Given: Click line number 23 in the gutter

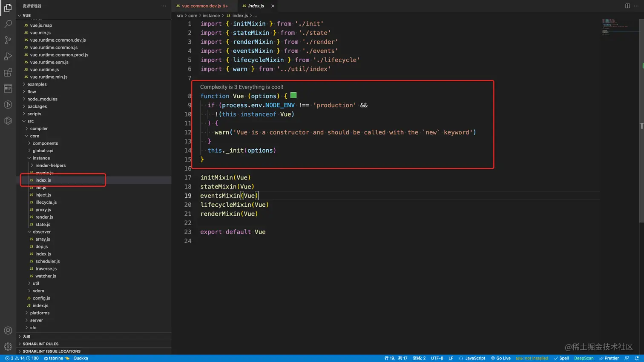Looking at the screenshot, I should click(x=188, y=232).
